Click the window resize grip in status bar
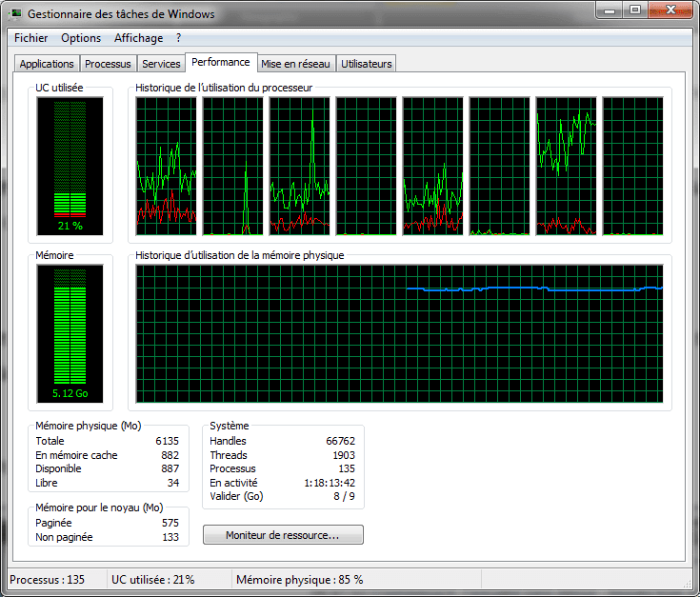 click(x=688, y=584)
